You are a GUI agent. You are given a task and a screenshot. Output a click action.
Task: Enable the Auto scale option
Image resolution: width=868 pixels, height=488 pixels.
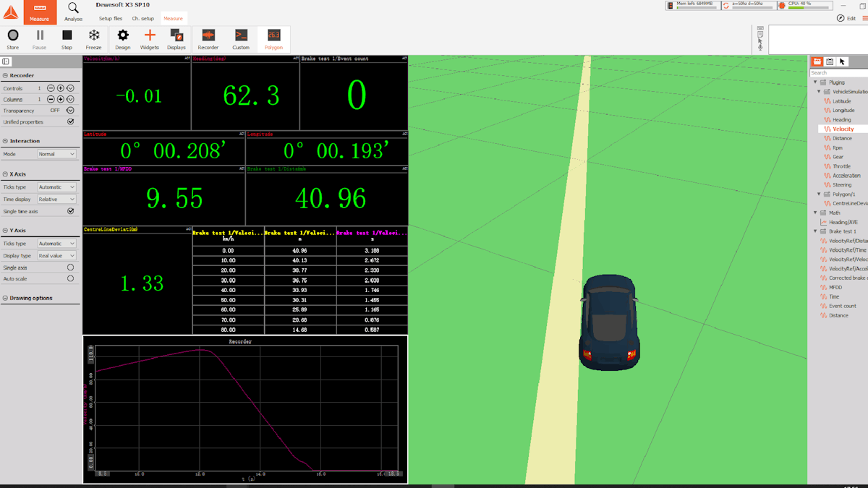(70, 278)
